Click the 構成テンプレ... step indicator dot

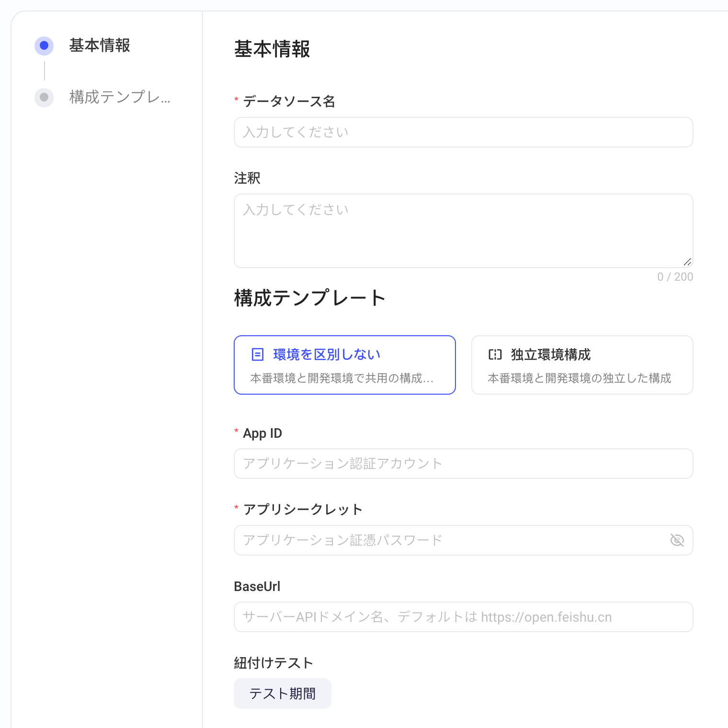(44, 97)
